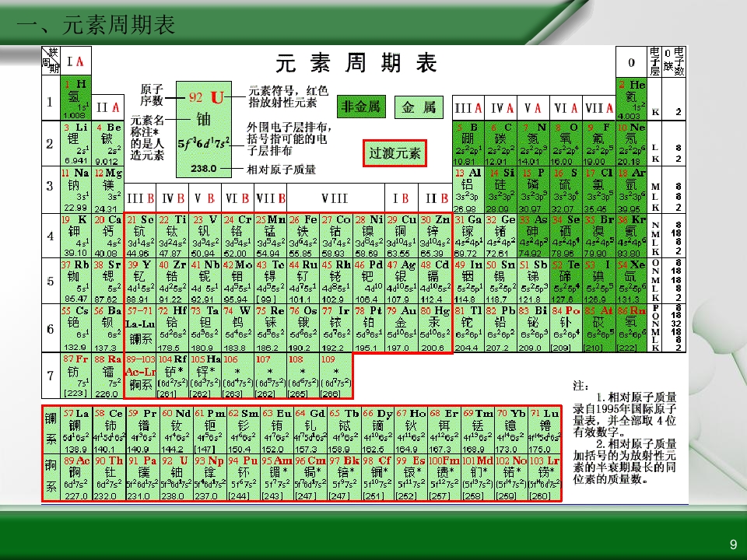Click the Fe iron element cell
Viewport: 747px width, 560px height.
click(303, 236)
